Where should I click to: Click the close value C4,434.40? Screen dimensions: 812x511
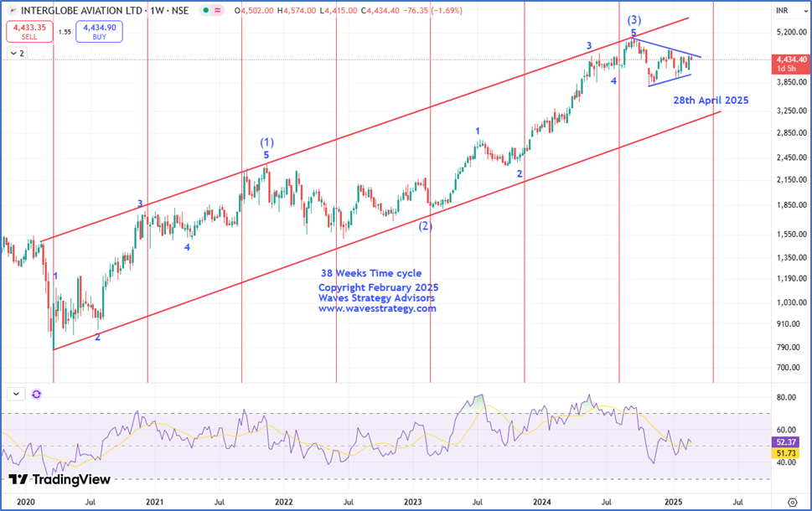[380, 10]
